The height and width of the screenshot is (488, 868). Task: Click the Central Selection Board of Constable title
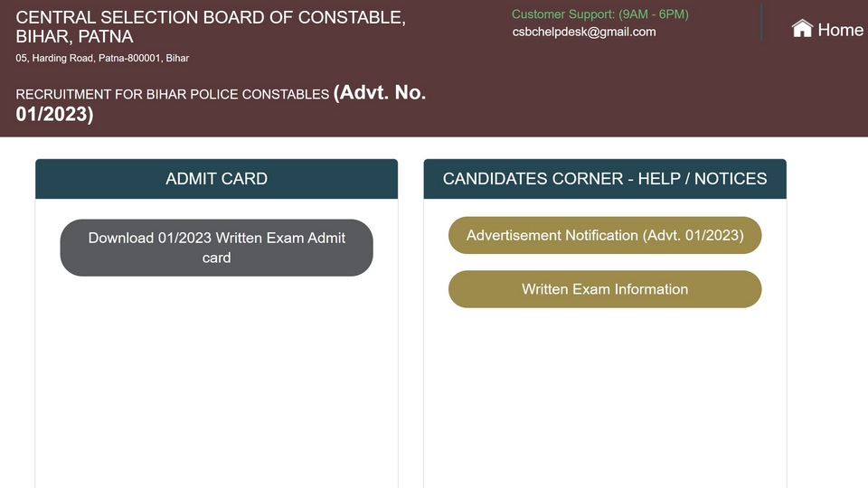(x=211, y=18)
